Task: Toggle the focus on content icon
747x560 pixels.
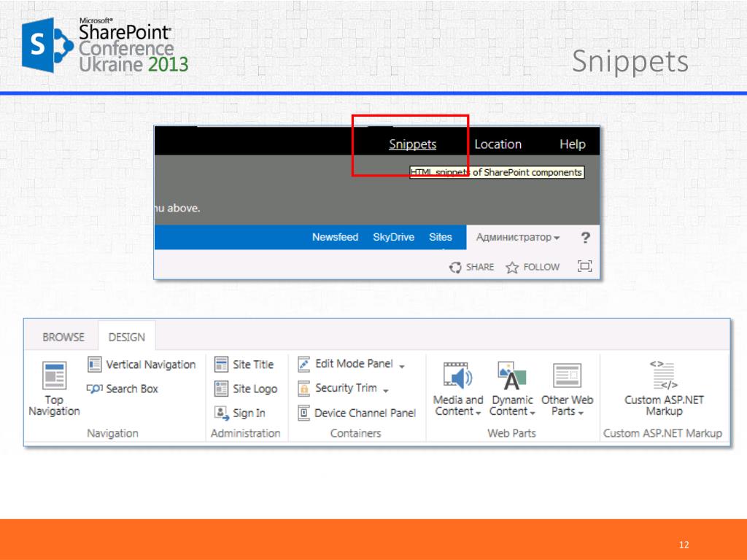Action: tap(584, 266)
